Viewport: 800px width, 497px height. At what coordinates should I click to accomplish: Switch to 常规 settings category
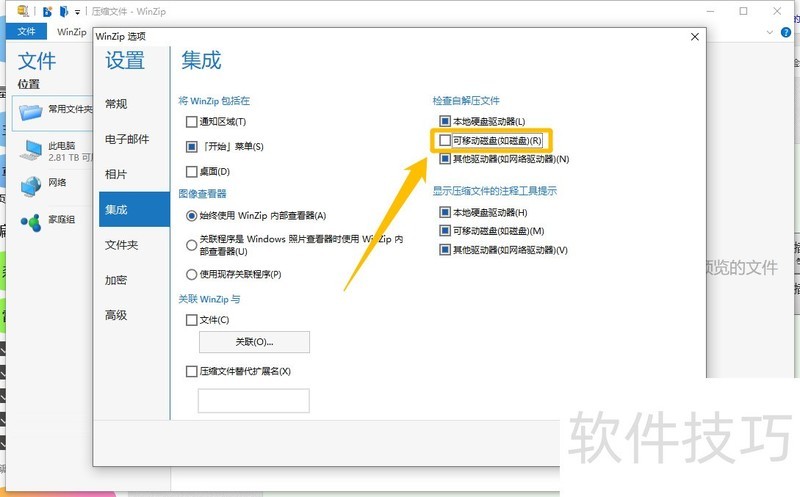tap(116, 104)
